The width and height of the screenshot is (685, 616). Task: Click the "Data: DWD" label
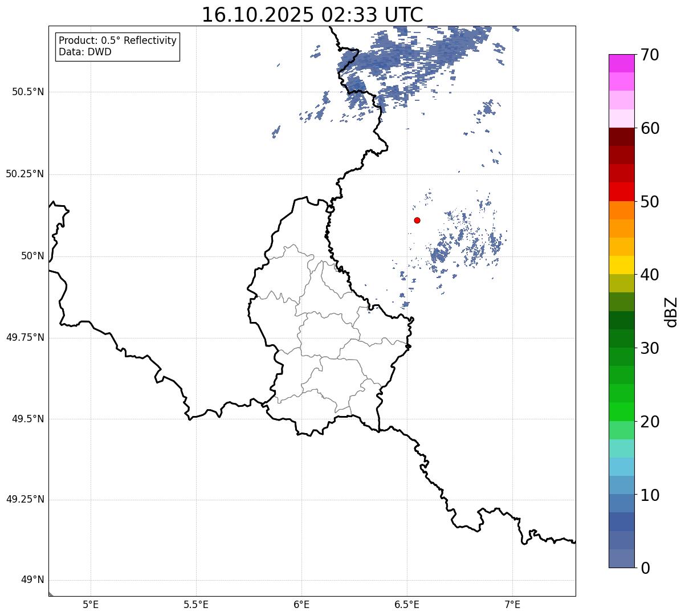[x=85, y=52]
